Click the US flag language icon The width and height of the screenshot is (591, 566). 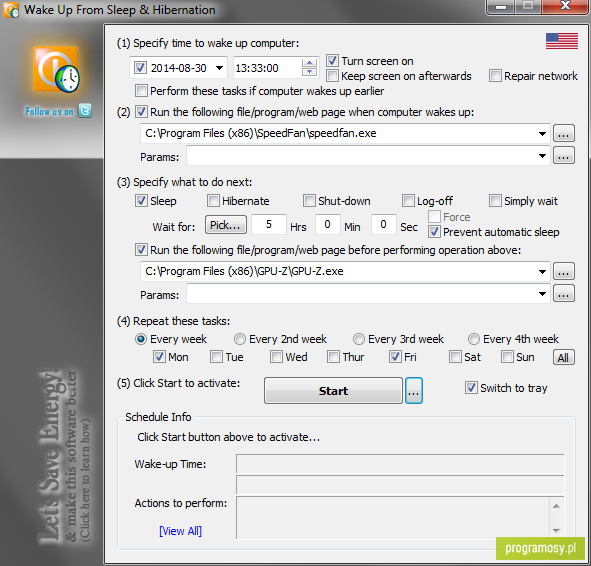tap(562, 41)
